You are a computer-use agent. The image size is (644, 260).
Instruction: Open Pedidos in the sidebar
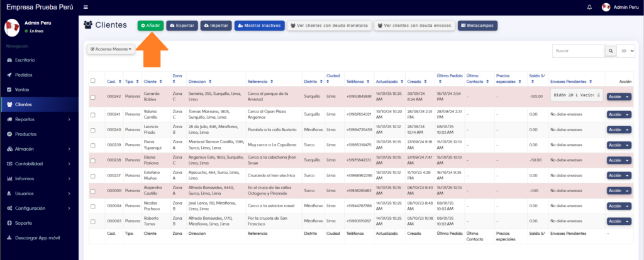(x=39, y=75)
